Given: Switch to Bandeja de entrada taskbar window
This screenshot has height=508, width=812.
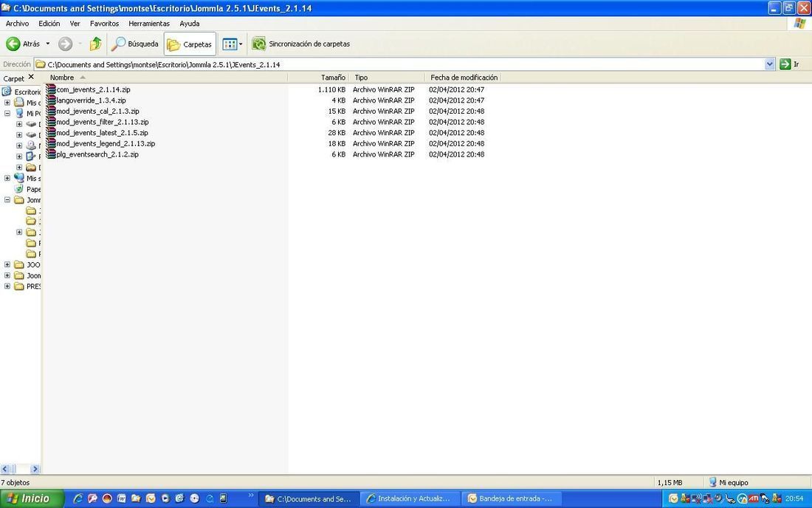Looking at the screenshot, I should pyautogui.click(x=511, y=498).
